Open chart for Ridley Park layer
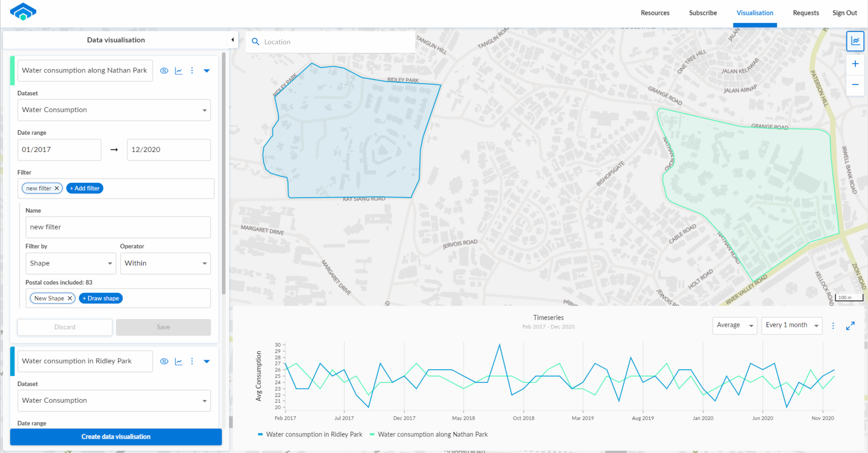The image size is (868, 453). pyautogui.click(x=179, y=361)
